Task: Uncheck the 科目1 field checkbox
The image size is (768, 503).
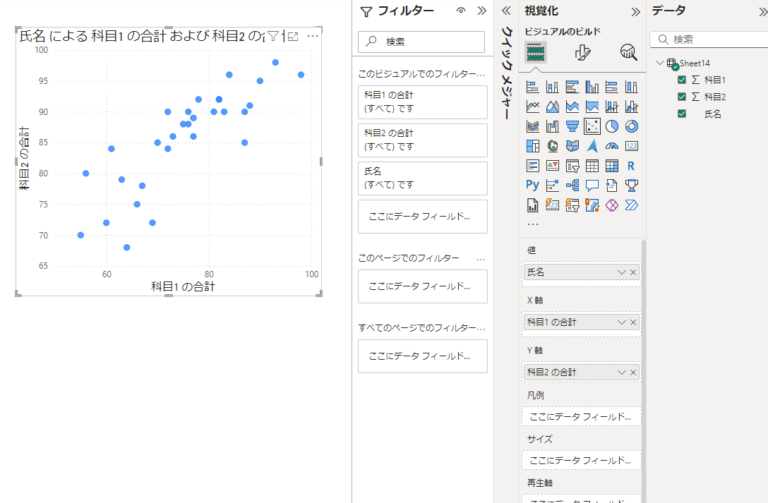Action: [x=682, y=80]
